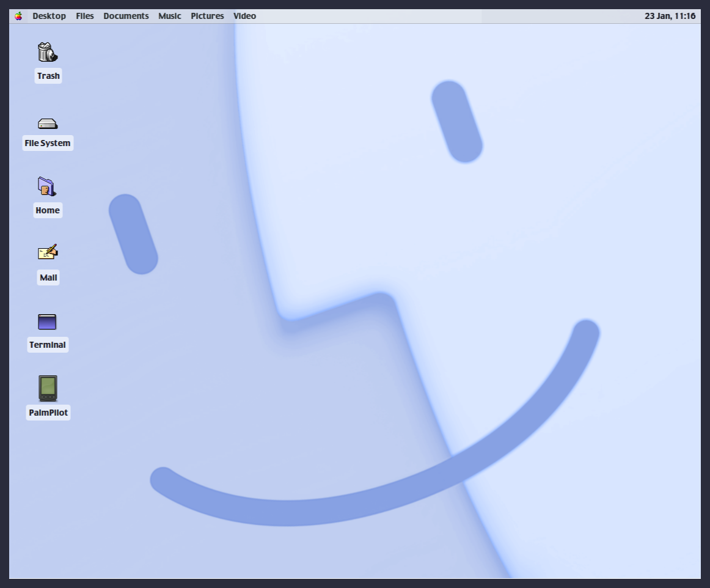
Task: Click the "Terminal" label text
Action: [48, 345]
